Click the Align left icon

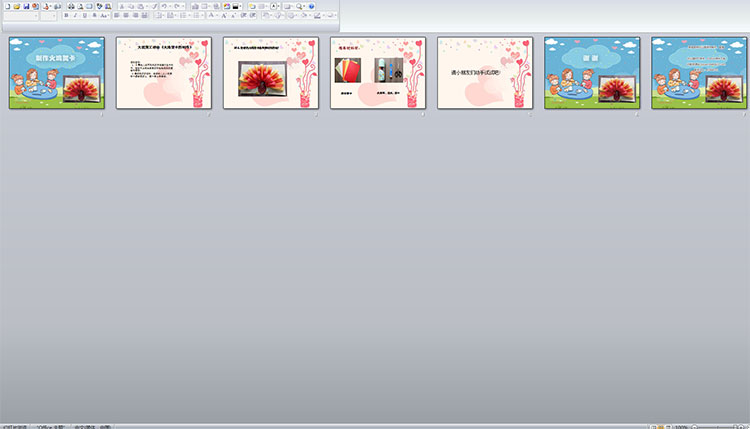click(x=116, y=16)
